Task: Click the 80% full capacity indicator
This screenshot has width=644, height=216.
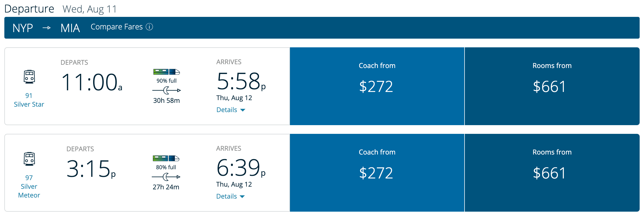Action: point(166,167)
